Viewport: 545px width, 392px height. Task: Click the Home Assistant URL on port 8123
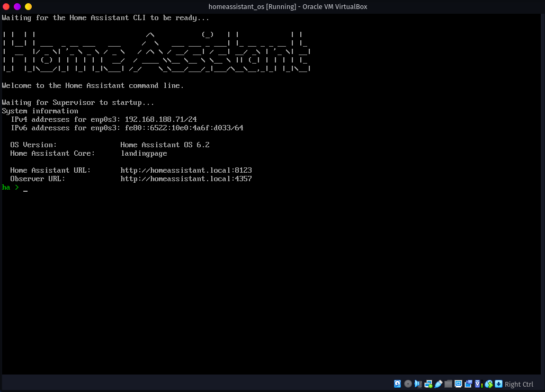tap(186, 171)
